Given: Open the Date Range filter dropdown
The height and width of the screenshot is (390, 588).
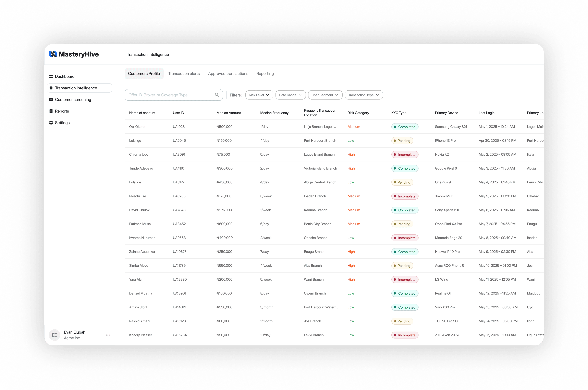Looking at the screenshot, I should tap(290, 95).
